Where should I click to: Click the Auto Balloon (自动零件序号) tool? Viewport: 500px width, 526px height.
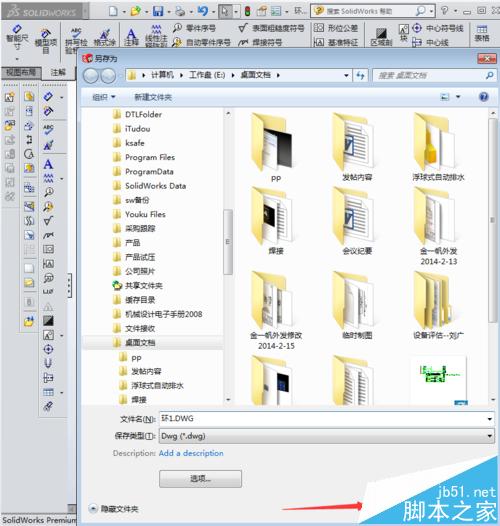(201, 42)
